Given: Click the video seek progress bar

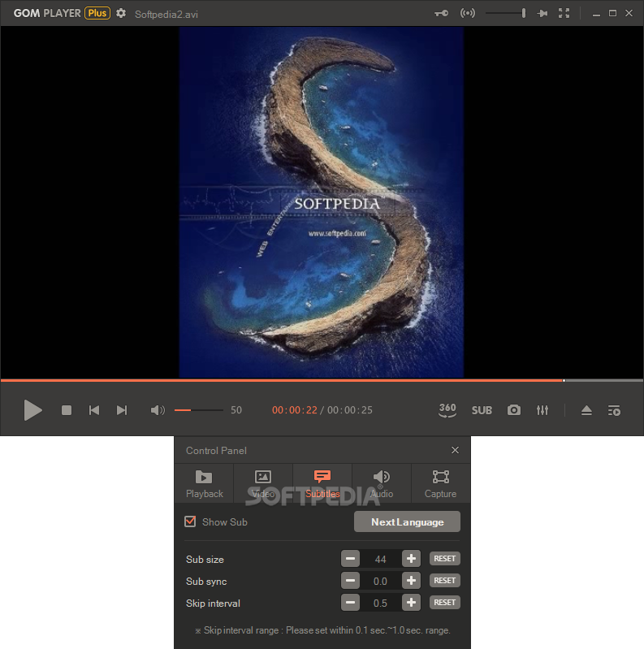Looking at the screenshot, I should pyautogui.click(x=322, y=380).
